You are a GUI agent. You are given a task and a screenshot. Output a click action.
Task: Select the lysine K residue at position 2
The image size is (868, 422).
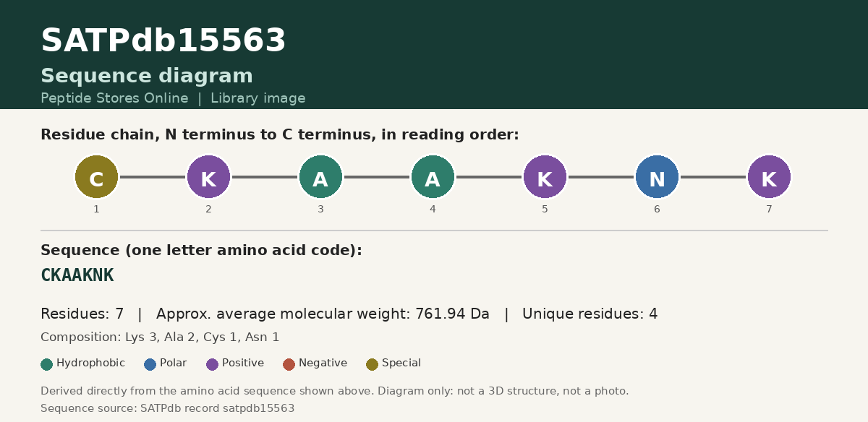tap(208, 176)
